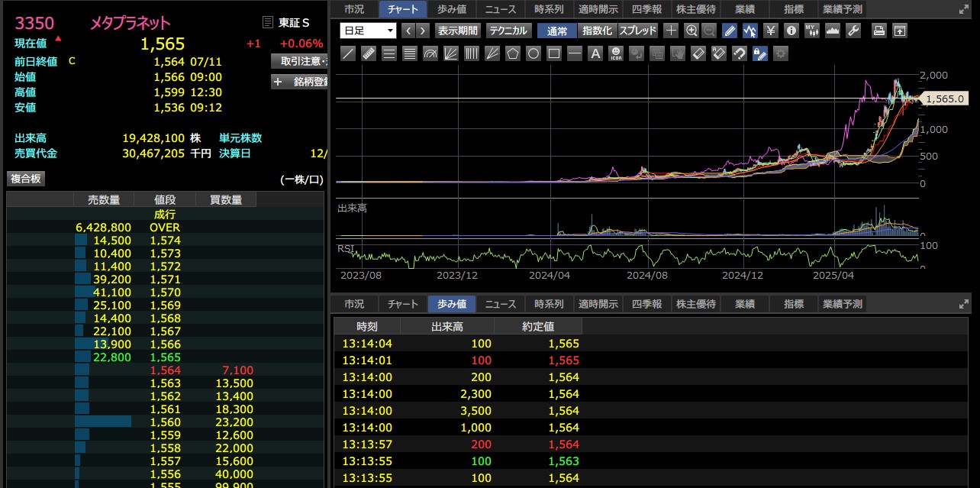The width and height of the screenshot is (980, 488).
Task: Select the vertical lines drawing tool
Action: pos(472,53)
